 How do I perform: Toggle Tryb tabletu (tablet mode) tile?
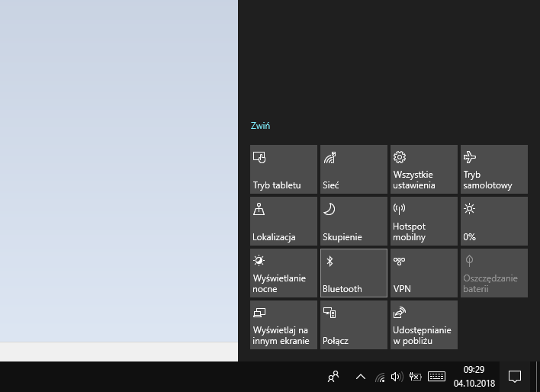(283, 169)
